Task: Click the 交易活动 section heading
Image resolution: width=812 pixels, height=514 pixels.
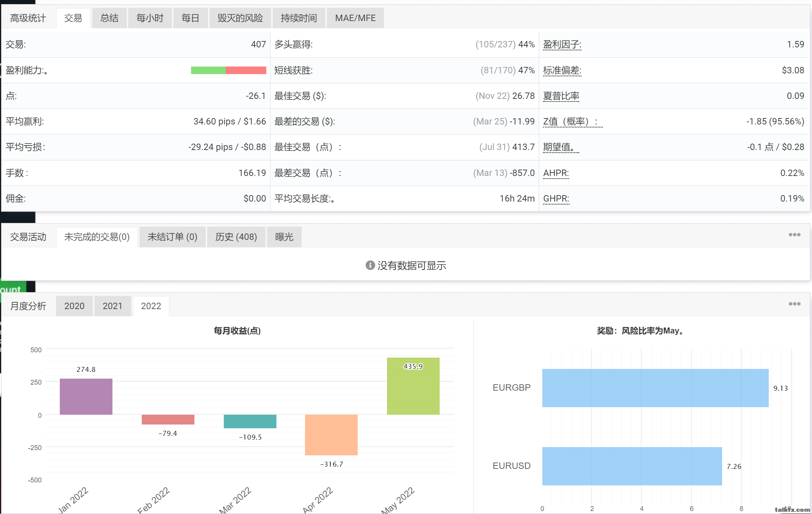Action: [28, 237]
